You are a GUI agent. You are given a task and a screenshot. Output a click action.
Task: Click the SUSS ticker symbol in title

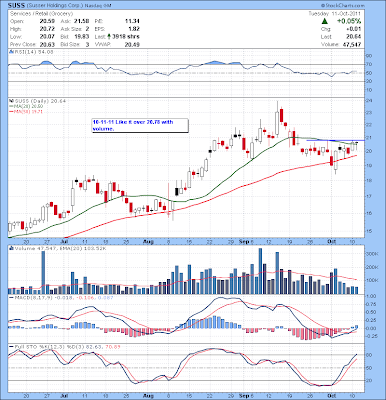point(15,6)
